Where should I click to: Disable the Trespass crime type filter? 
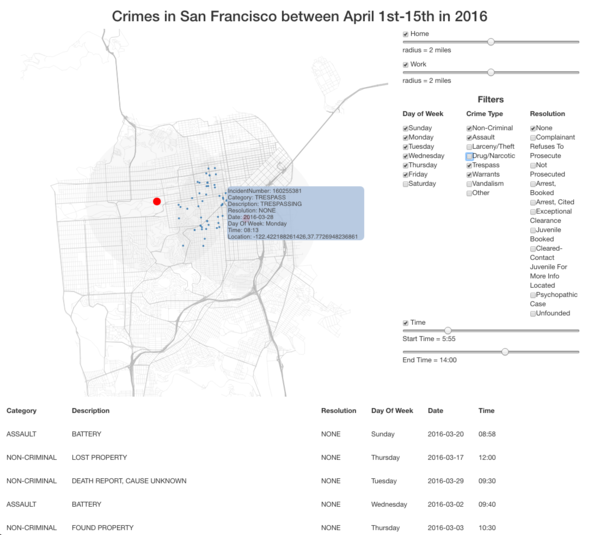click(x=469, y=165)
